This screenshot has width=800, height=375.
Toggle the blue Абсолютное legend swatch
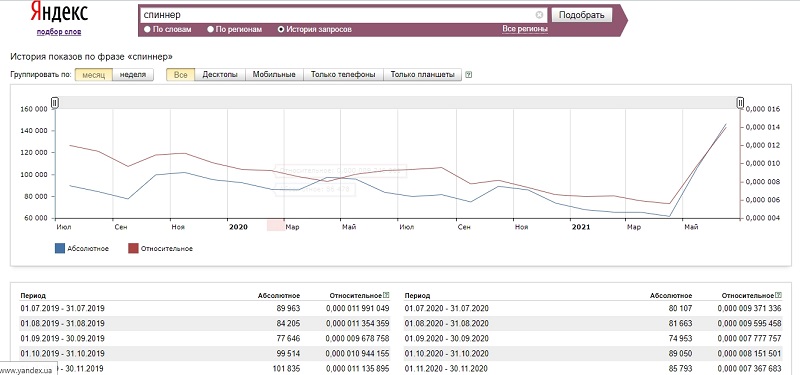[60, 248]
